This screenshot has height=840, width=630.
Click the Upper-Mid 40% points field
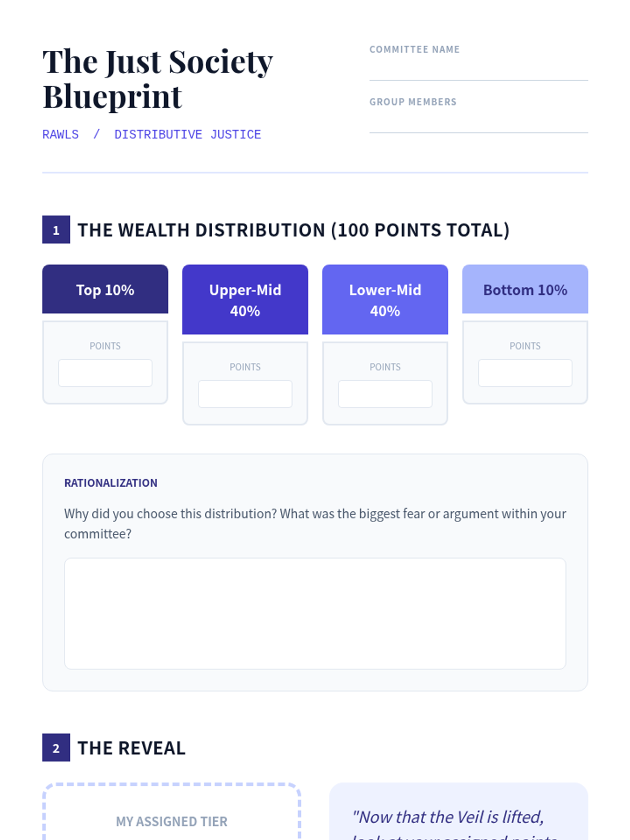coord(245,394)
